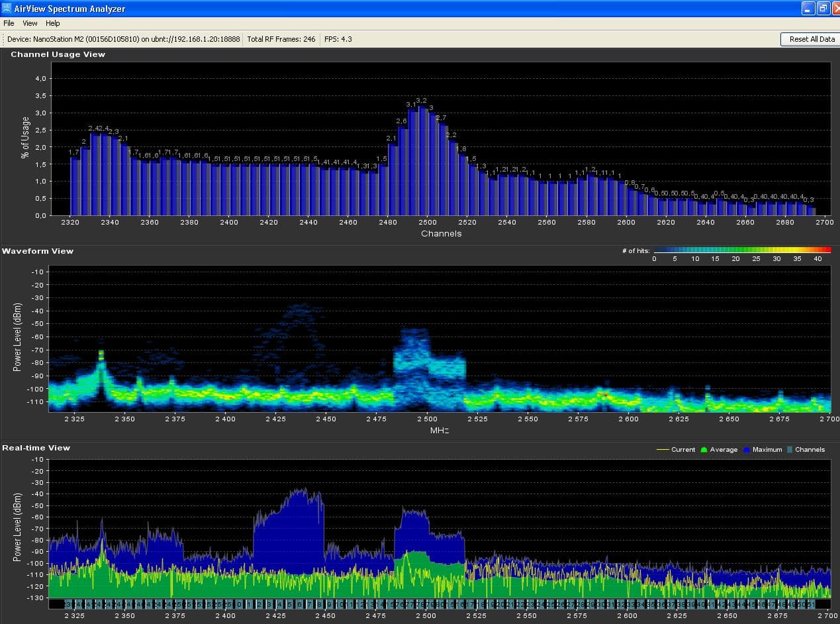Click the Real-time View panel header
Viewport: 840px width, 624px height.
click(x=36, y=448)
